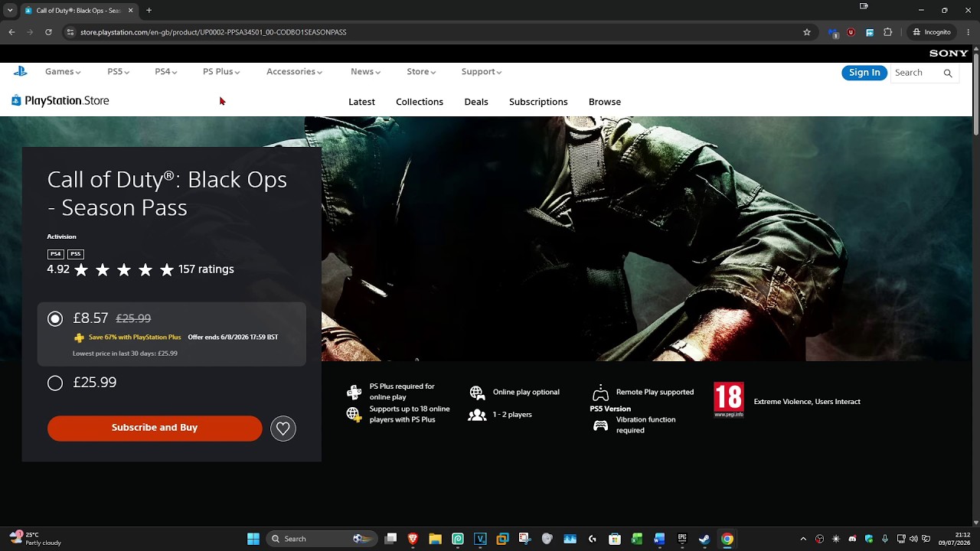This screenshot has width=980, height=551.
Task: Click the browser address bar URL
Action: pyautogui.click(x=214, y=32)
